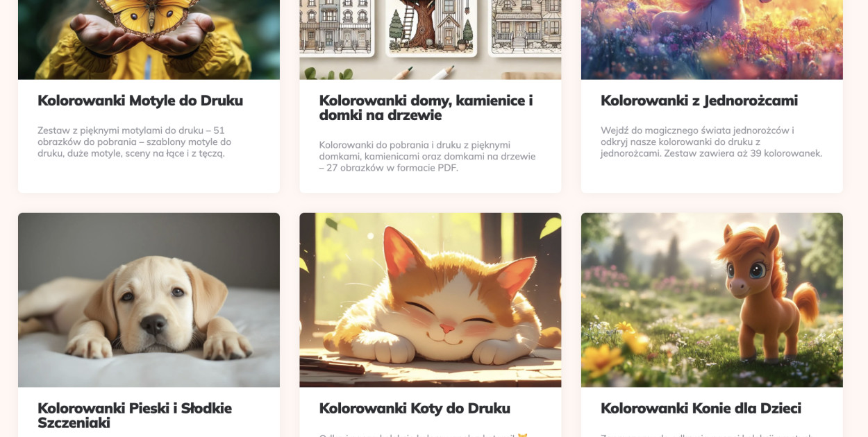Open Kolorowanki Konie dla Dzieci title
The height and width of the screenshot is (437, 868).
tap(701, 408)
